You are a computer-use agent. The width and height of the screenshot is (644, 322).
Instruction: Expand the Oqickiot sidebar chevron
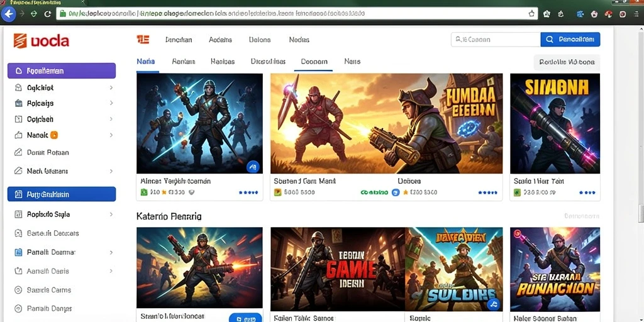click(x=111, y=87)
